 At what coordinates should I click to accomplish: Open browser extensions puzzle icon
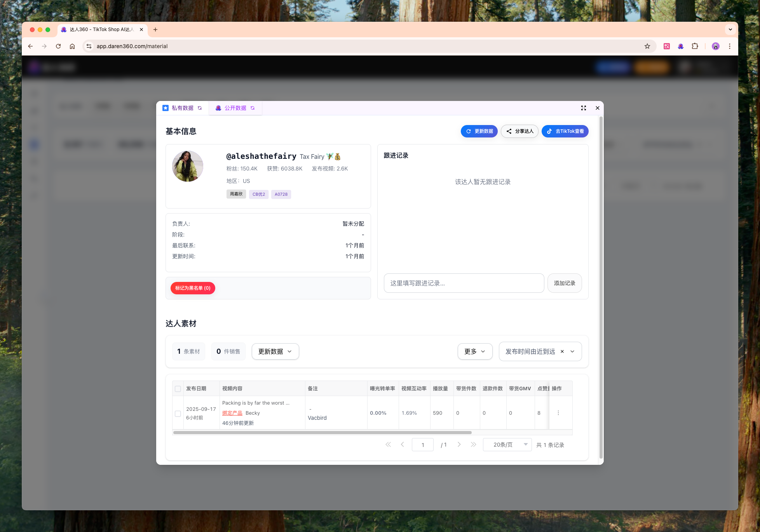tap(695, 46)
